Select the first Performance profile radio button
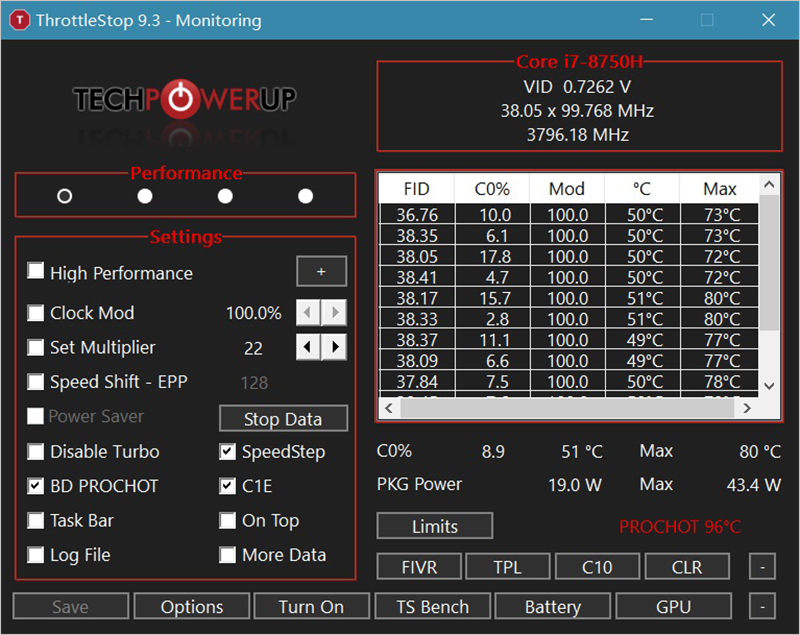The image size is (800, 635). [65, 196]
